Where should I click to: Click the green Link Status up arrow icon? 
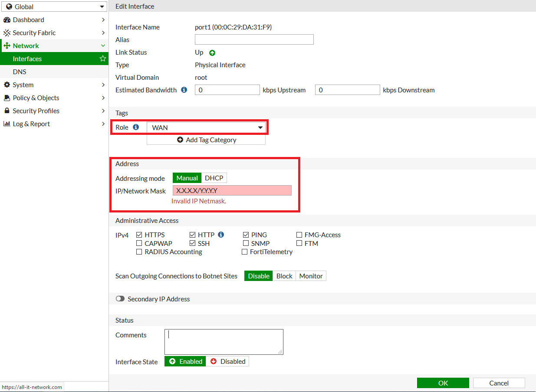212,53
